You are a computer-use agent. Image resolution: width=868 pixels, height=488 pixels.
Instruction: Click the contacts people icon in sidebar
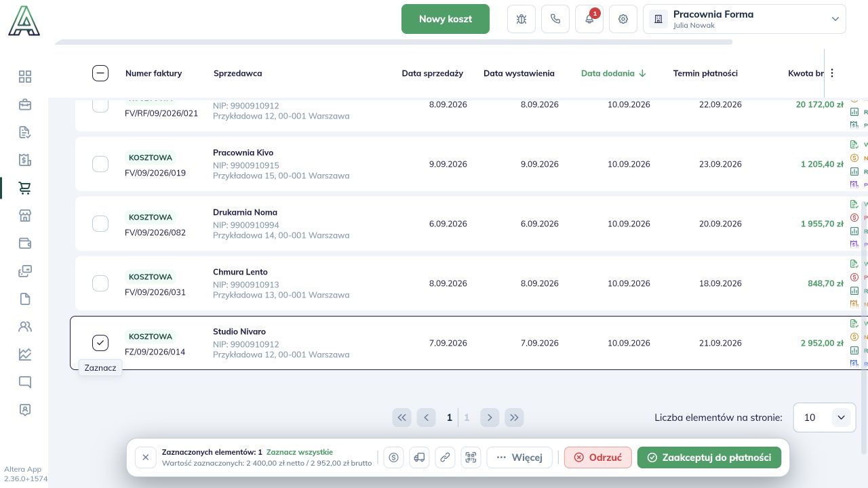coord(25,327)
